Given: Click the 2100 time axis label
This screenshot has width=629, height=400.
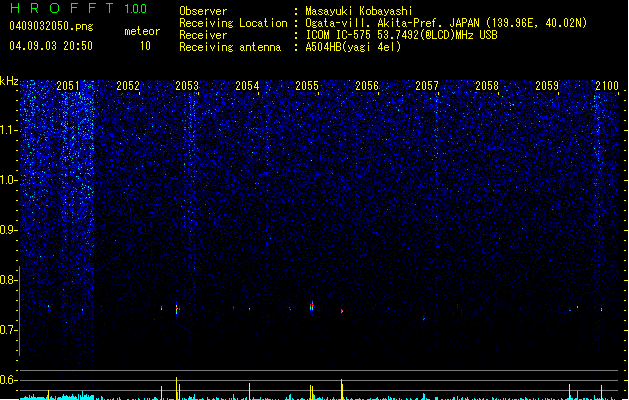Looking at the screenshot, I should (607, 86).
